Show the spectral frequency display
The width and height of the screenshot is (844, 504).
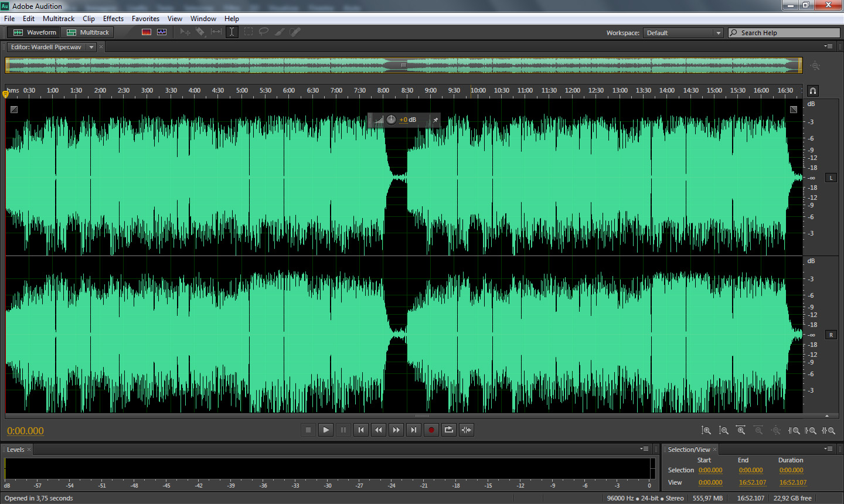147,32
